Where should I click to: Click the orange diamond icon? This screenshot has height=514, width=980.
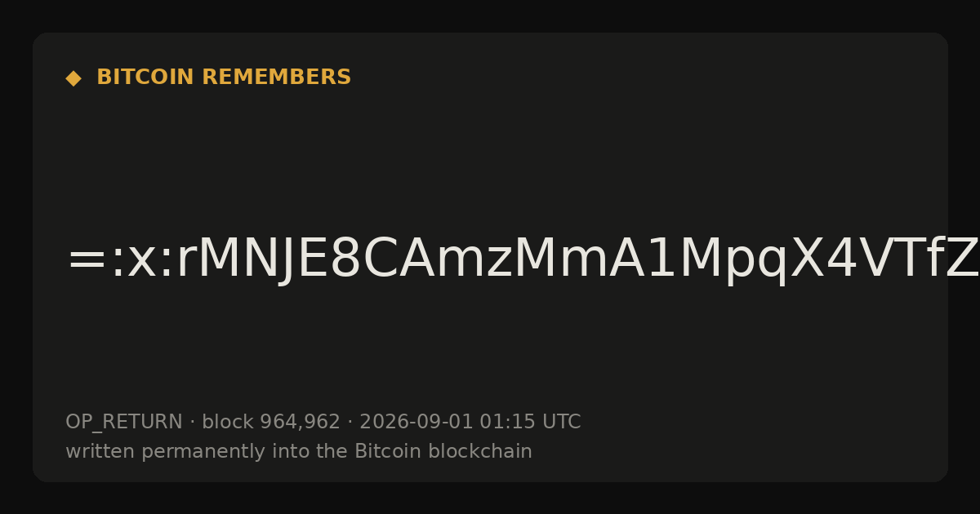tap(73, 78)
